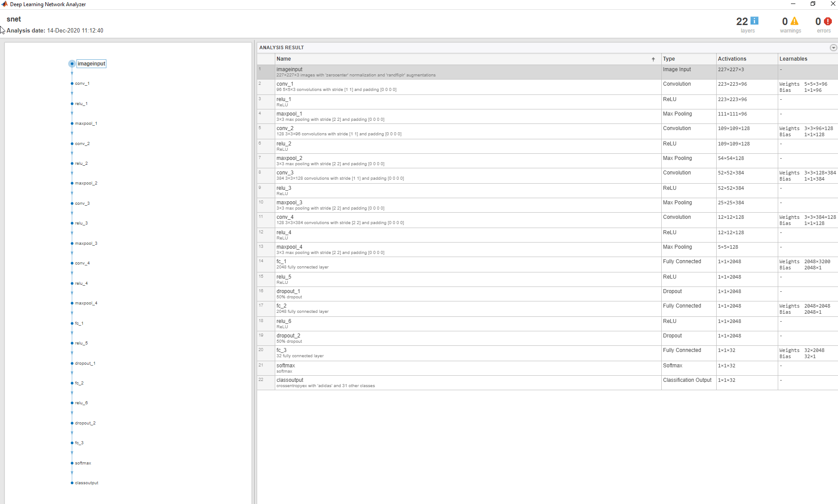The height and width of the screenshot is (504, 838).
Task: Open the analysis result options dropdown arrow
Action: pyautogui.click(x=833, y=47)
